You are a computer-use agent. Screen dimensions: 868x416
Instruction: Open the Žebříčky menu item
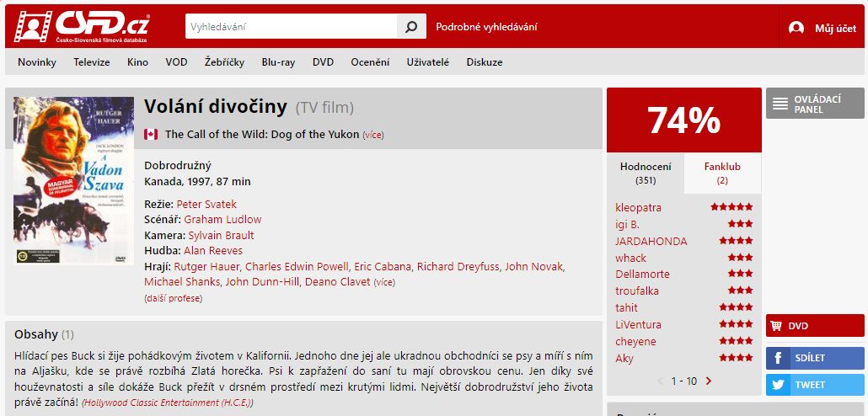tap(224, 62)
